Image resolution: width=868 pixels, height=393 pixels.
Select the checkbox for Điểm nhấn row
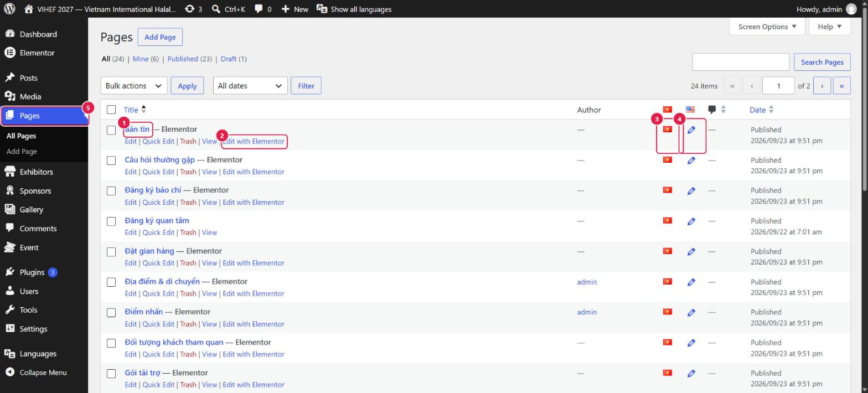click(111, 313)
